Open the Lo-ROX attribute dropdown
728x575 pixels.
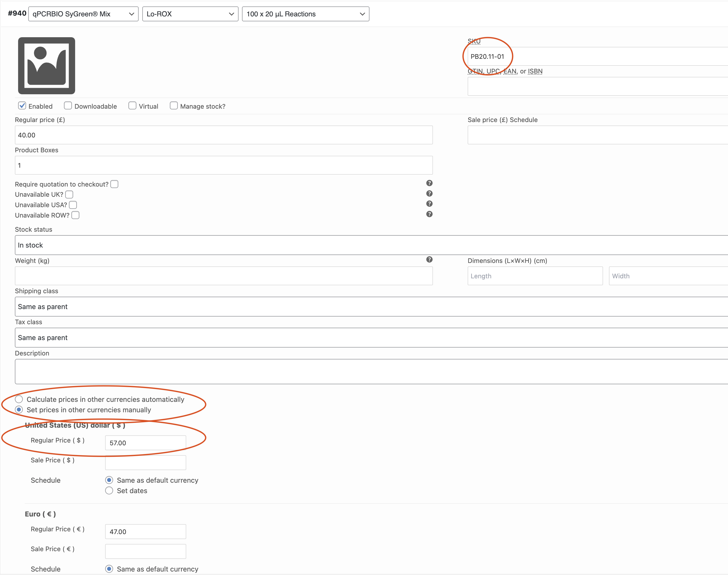[190, 14]
